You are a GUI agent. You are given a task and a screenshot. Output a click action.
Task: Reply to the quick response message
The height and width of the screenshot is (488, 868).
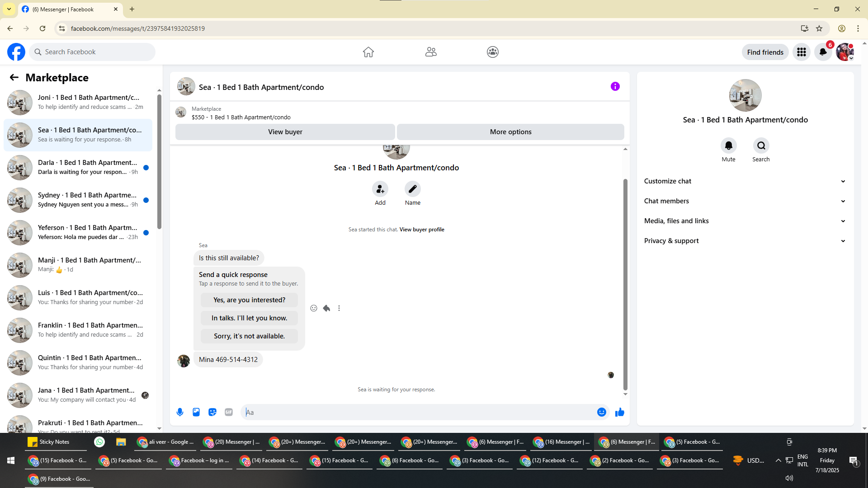tap(326, 308)
